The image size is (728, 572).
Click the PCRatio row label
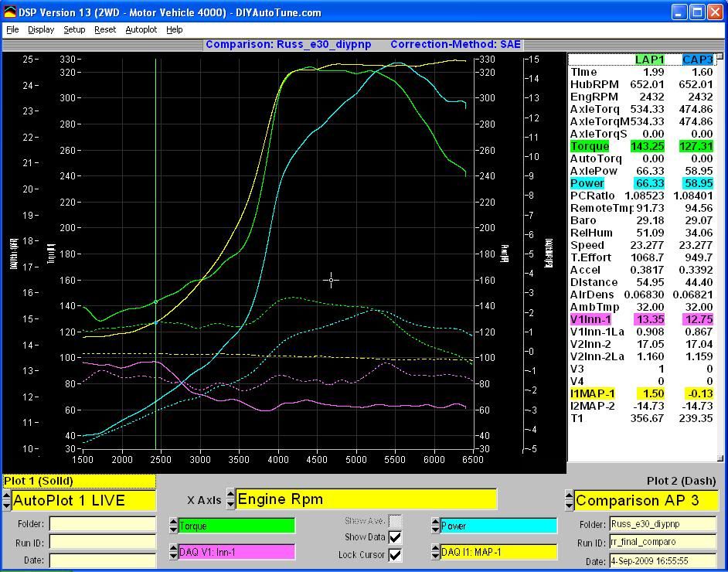click(x=593, y=196)
